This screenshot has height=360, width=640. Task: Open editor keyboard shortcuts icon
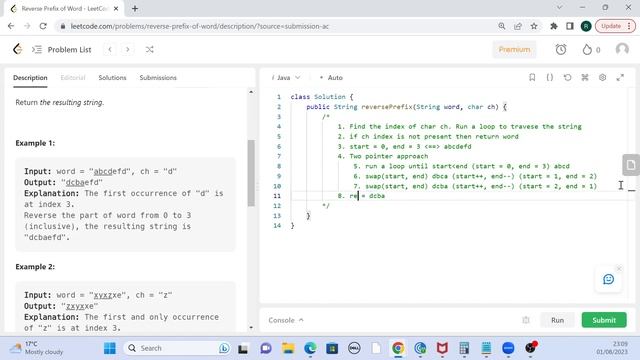585,77
